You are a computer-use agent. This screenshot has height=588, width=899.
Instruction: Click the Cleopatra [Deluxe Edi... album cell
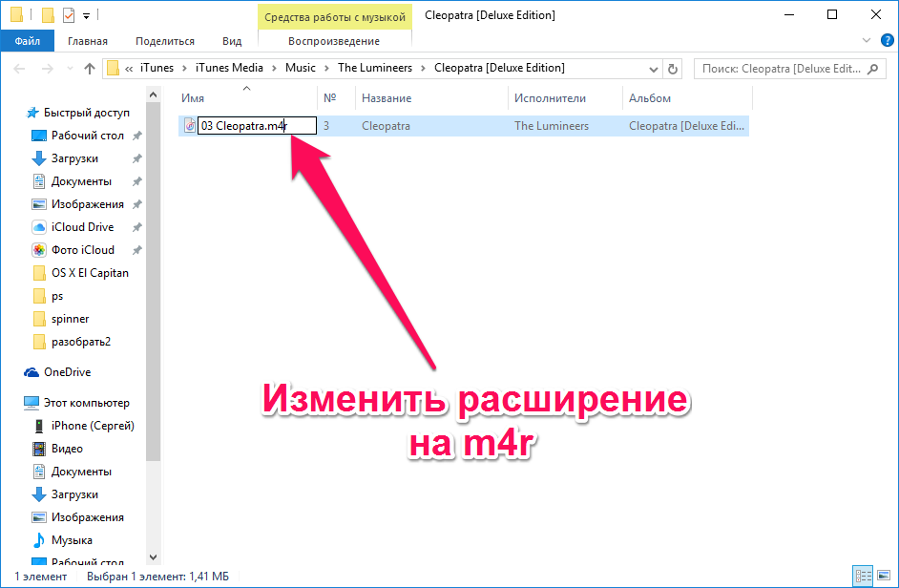coord(686,126)
